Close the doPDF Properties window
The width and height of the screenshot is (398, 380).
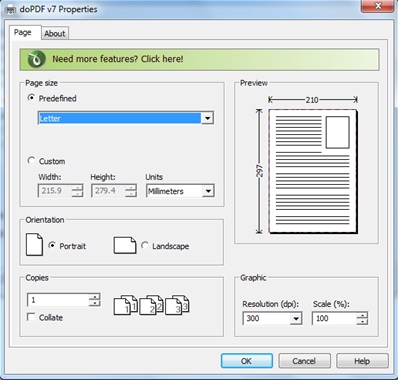(x=378, y=6)
